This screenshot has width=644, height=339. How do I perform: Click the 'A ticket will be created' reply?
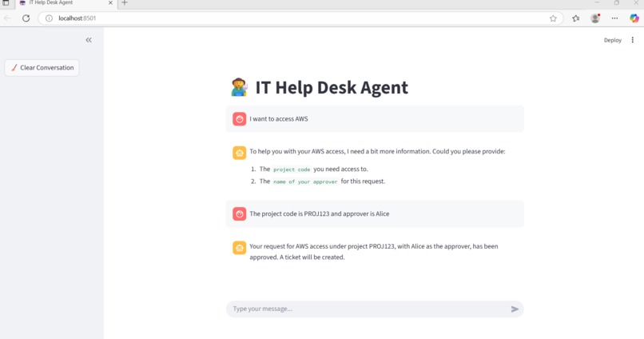tap(312, 257)
